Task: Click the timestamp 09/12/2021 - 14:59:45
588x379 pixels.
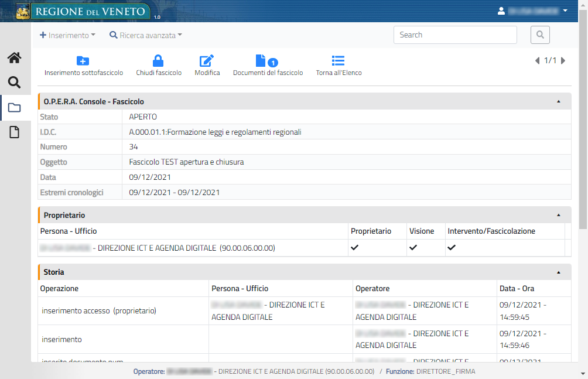Action: [x=523, y=310]
